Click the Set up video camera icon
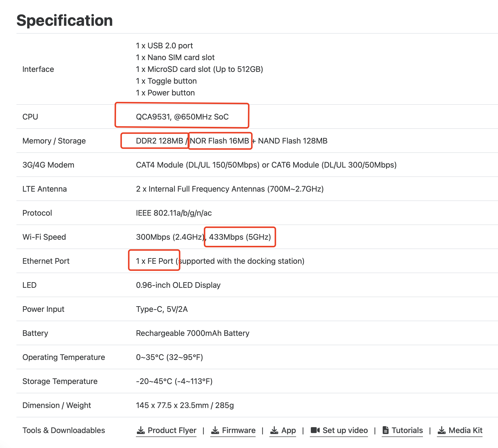 (315, 430)
